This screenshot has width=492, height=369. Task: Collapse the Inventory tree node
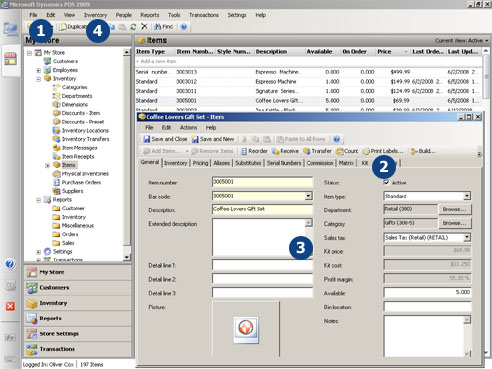[x=38, y=79]
